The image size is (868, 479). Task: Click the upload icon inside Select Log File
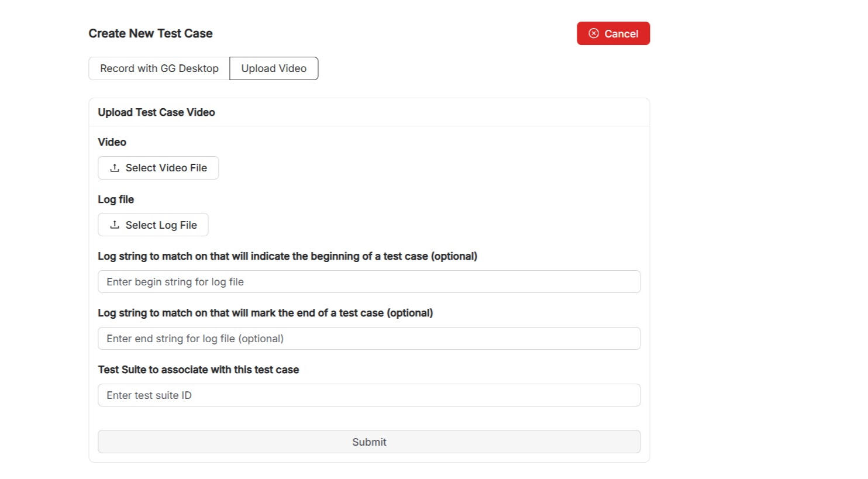coord(115,225)
